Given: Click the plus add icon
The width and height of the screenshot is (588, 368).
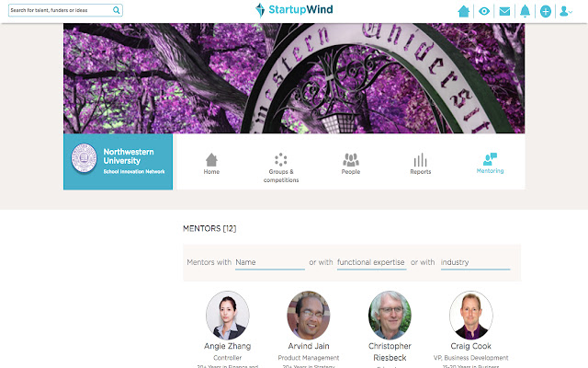Looking at the screenshot, I should (546, 11).
